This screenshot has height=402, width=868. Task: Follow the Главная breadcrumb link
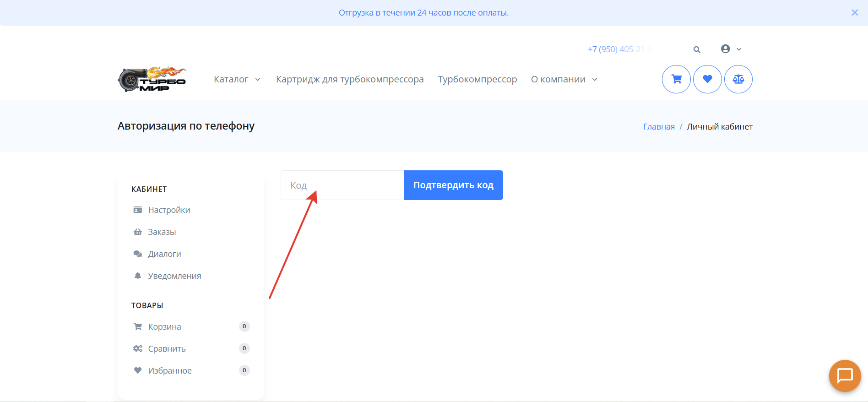(659, 127)
